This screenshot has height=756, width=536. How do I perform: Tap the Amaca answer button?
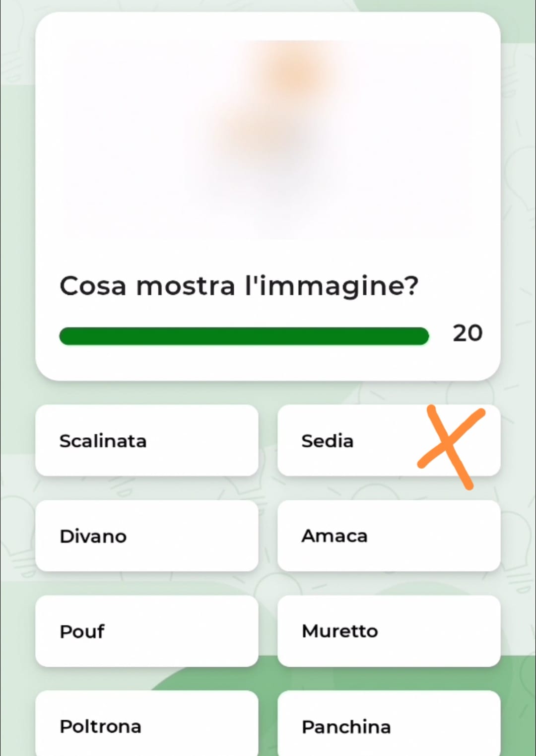389,536
